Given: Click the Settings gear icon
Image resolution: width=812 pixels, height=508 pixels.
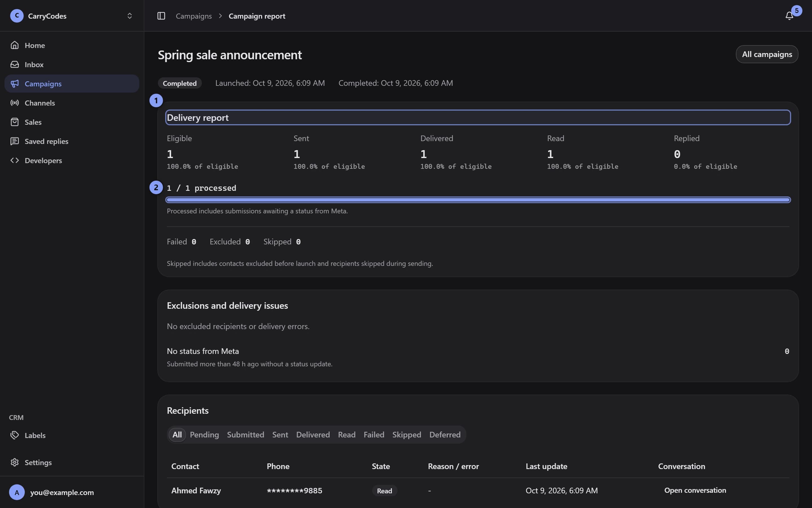Looking at the screenshot, I should click(x=14, y=462).
